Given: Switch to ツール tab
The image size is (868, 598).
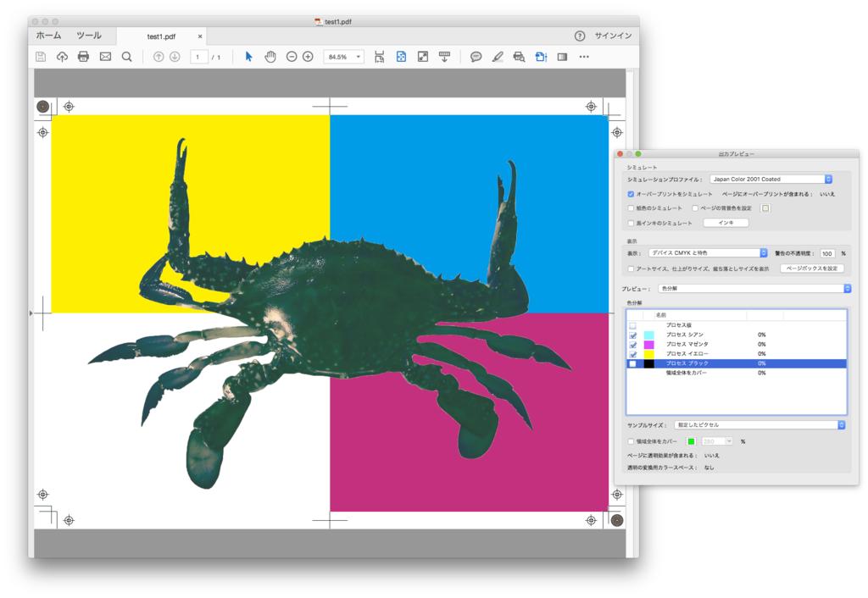Looking at the screenshot, I should pyautogui.click(x=88, y=36).
